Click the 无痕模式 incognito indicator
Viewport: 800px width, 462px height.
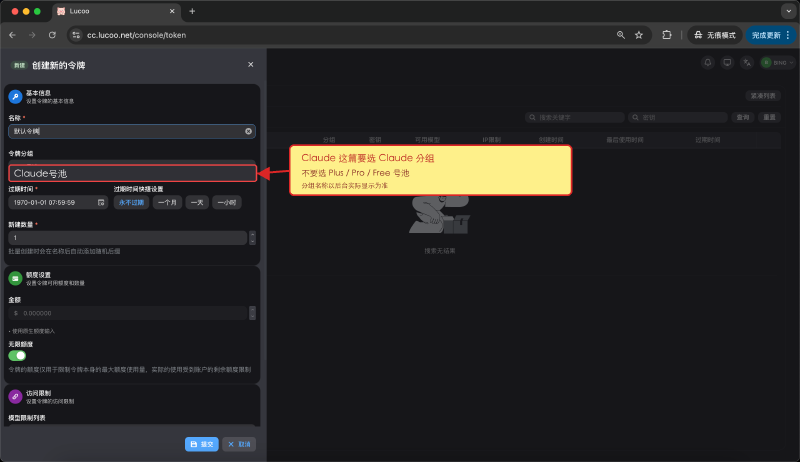tap(715, 35)
